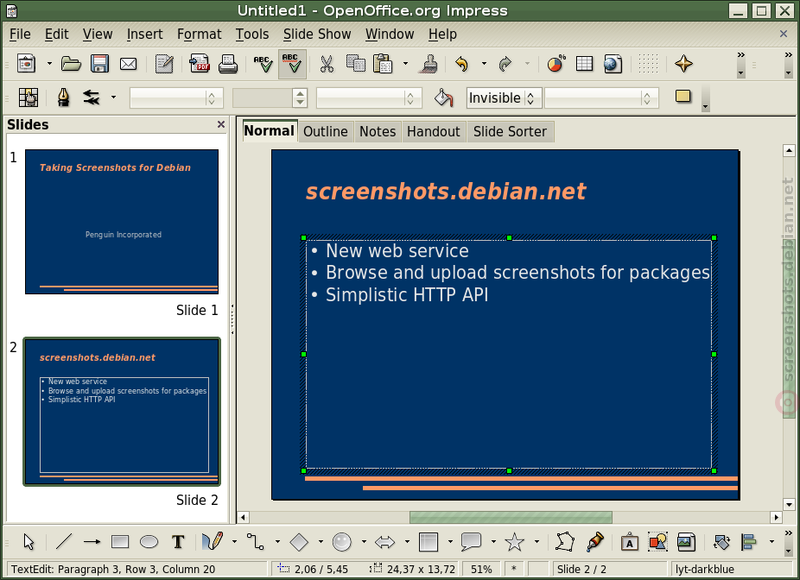This screenshot has width=800, height=580.
Task: Toggle the Display Grid button
Action: click(648, 64)
